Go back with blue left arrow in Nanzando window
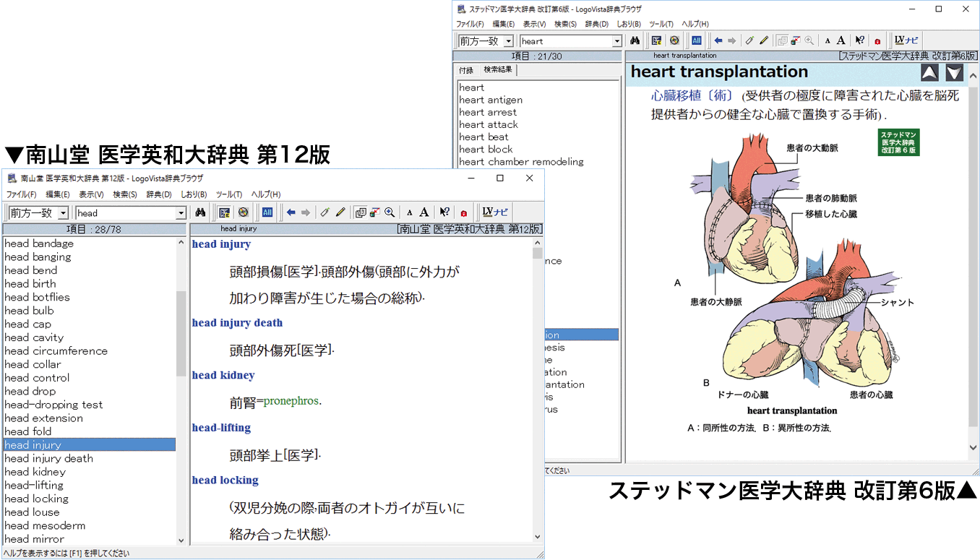The width and height of the screenshot is (980, 560). point(291,212)
